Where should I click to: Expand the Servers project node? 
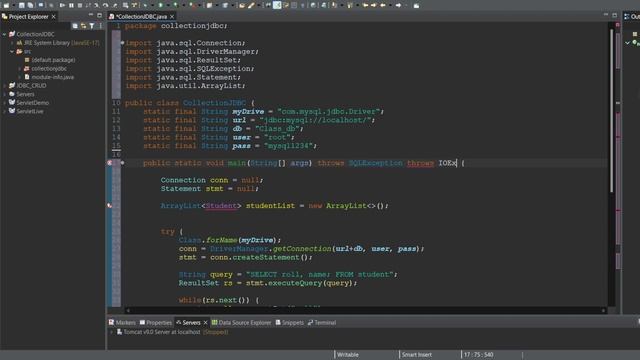(x=4, y=94)
